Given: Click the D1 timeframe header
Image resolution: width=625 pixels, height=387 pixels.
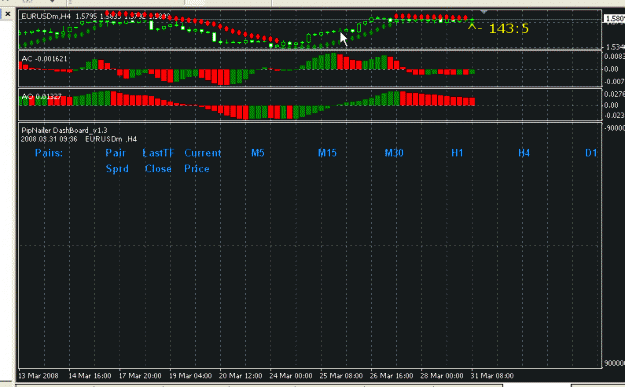Looking at the screenshot, I should (x=591, y=153).
